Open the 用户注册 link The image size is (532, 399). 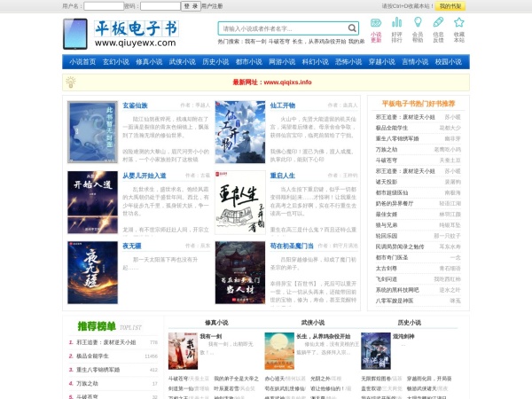[212, 6]
